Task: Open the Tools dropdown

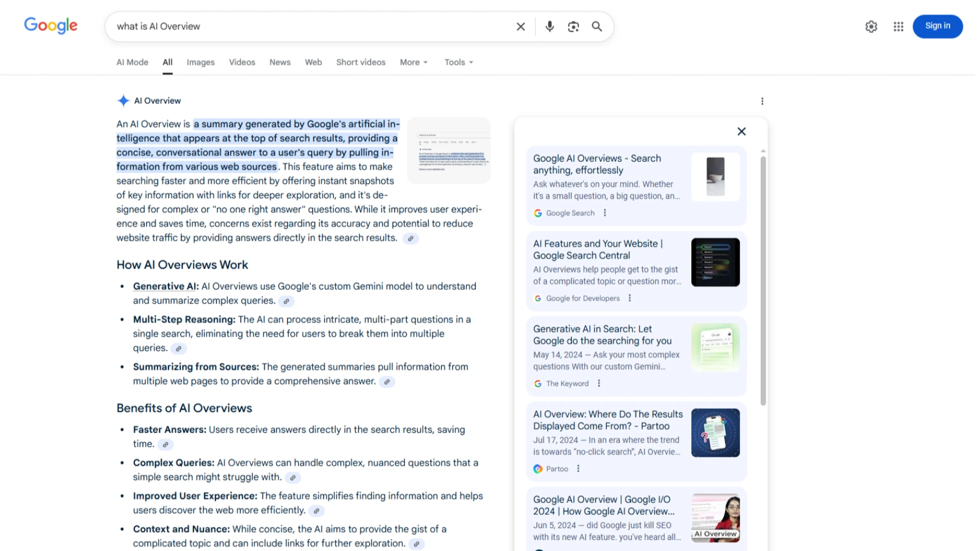Action: (x=458, y=62)
